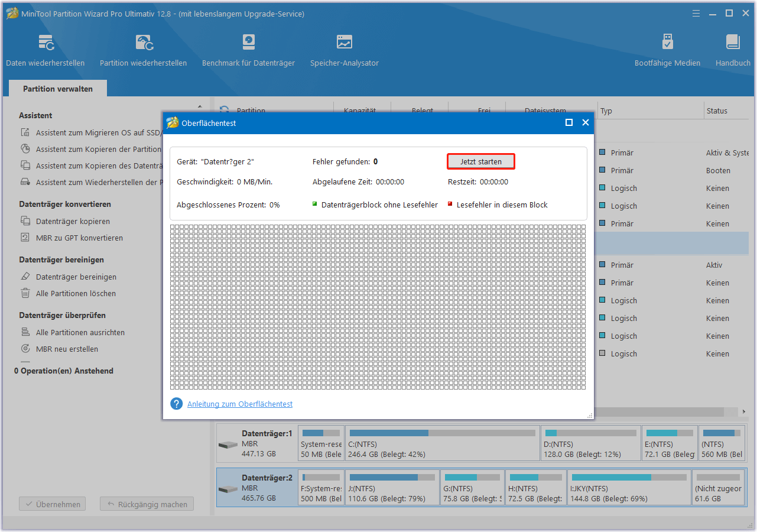757x532 pixels.
Task: Click the refresh icon beside Partition header
Action: pos(225,111)
